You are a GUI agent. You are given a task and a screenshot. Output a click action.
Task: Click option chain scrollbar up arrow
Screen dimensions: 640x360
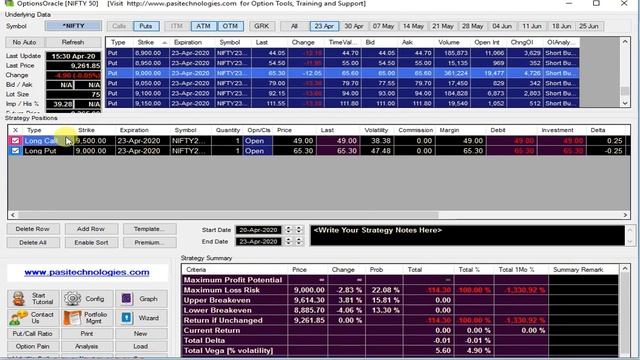(625, 42)
